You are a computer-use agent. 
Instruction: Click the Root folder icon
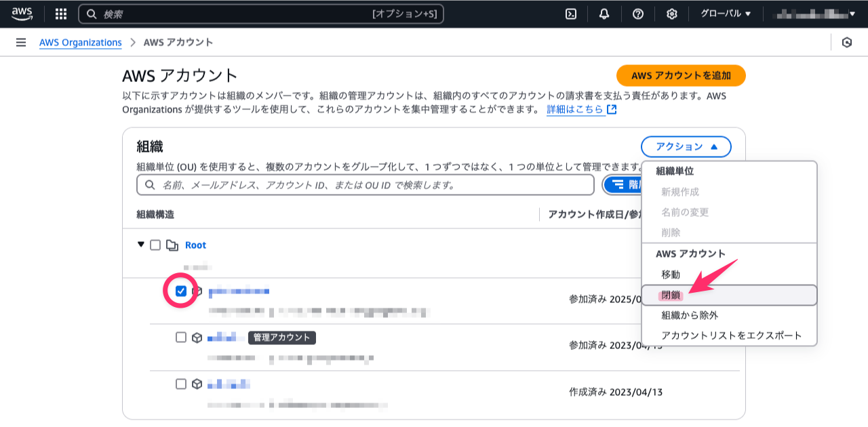[172, 245]
